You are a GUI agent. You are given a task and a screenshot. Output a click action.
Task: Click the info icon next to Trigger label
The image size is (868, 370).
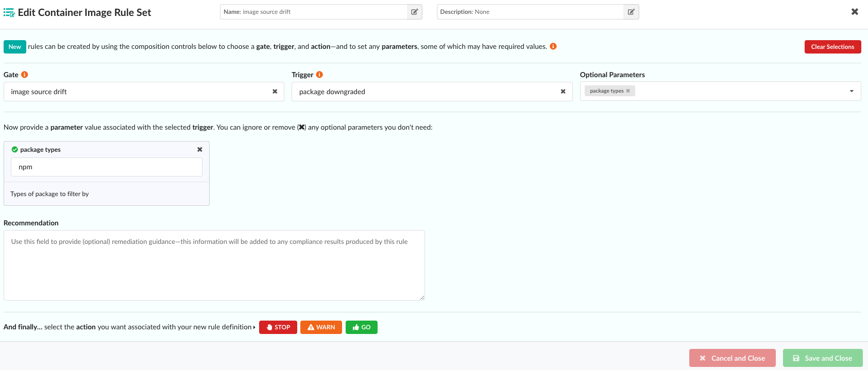point(319,75)
